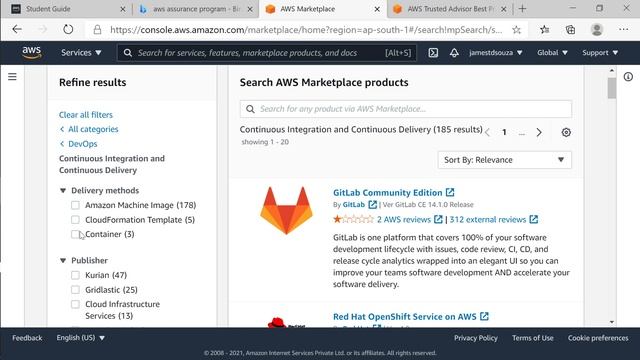Open the browser Collections icon

point(570,29)
